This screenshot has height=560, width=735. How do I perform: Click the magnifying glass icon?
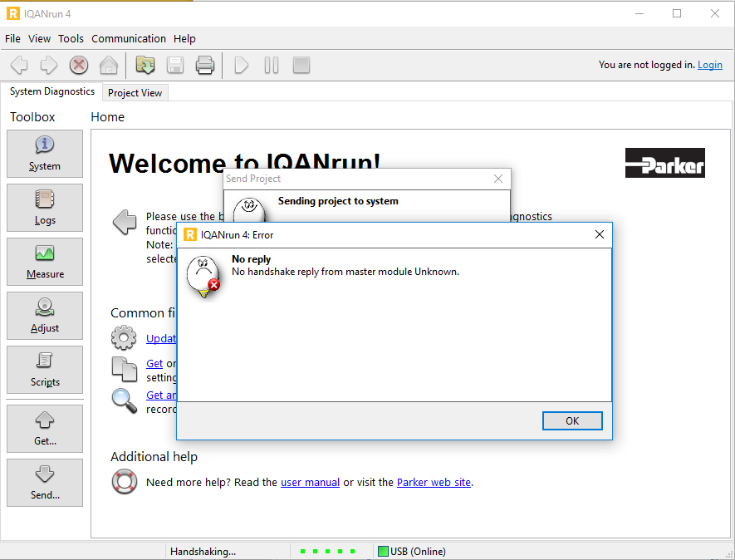[x=125, y=401]
